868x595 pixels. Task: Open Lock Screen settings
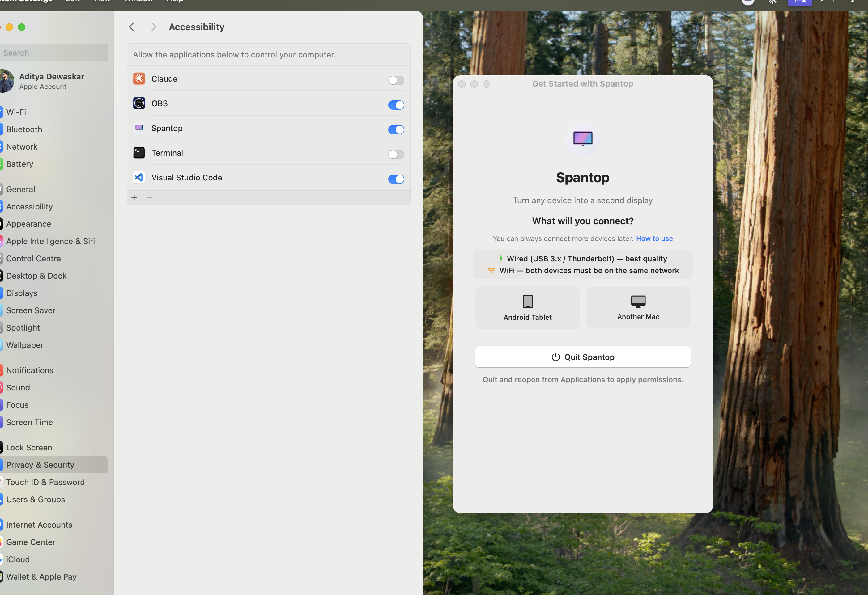pos(54,448)
